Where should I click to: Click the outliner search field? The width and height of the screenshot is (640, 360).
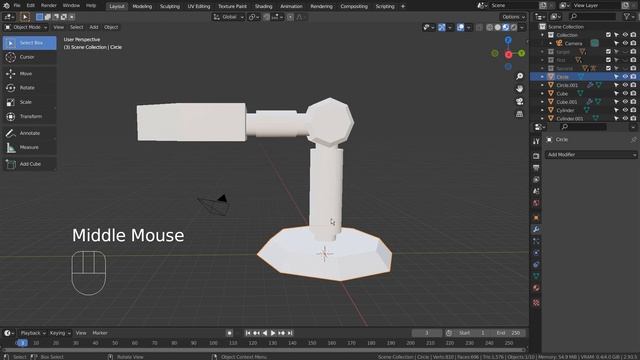593,16
